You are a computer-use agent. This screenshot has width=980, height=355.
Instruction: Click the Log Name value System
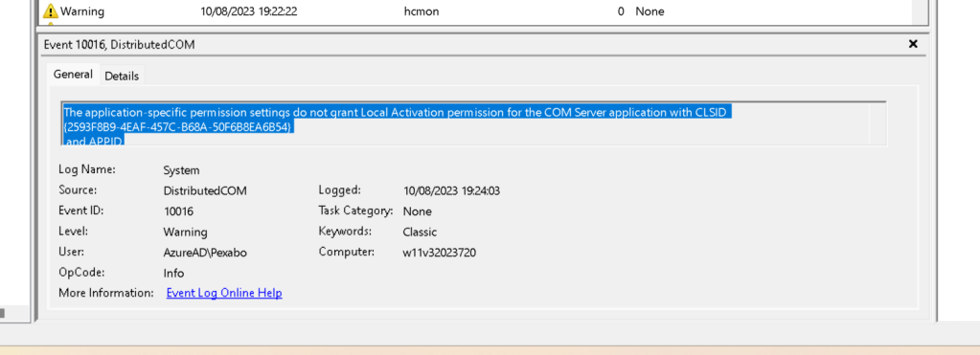pos(181,170)
